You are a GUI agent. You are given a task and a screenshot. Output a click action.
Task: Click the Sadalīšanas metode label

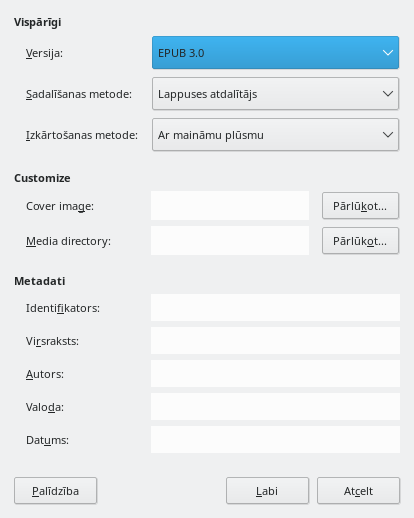coord(79,94)
